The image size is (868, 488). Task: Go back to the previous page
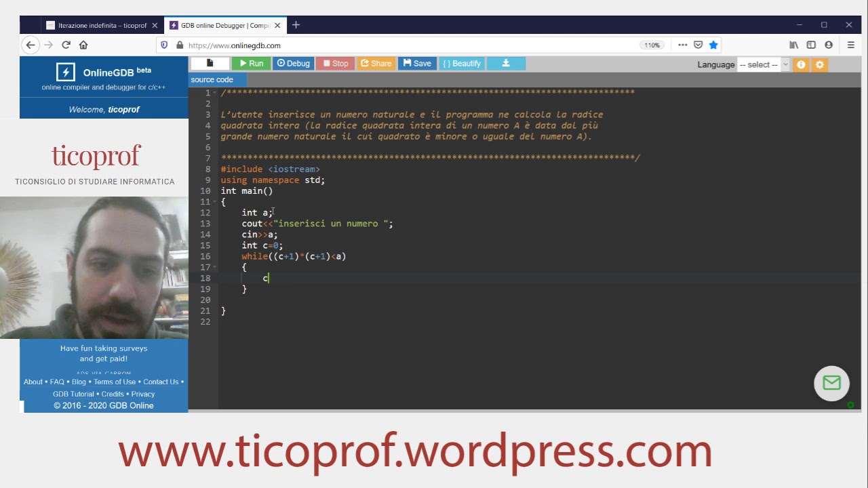(30, 45)
